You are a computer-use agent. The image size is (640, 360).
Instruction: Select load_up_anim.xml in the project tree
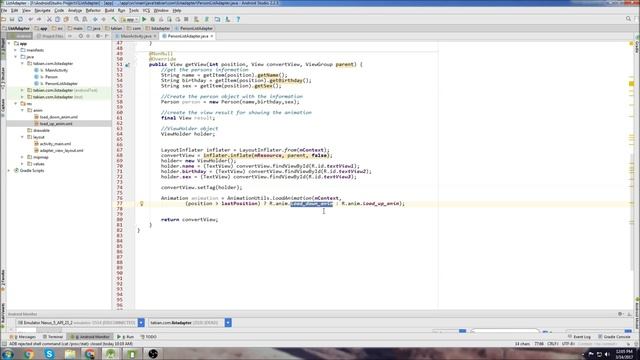(56, 124)
